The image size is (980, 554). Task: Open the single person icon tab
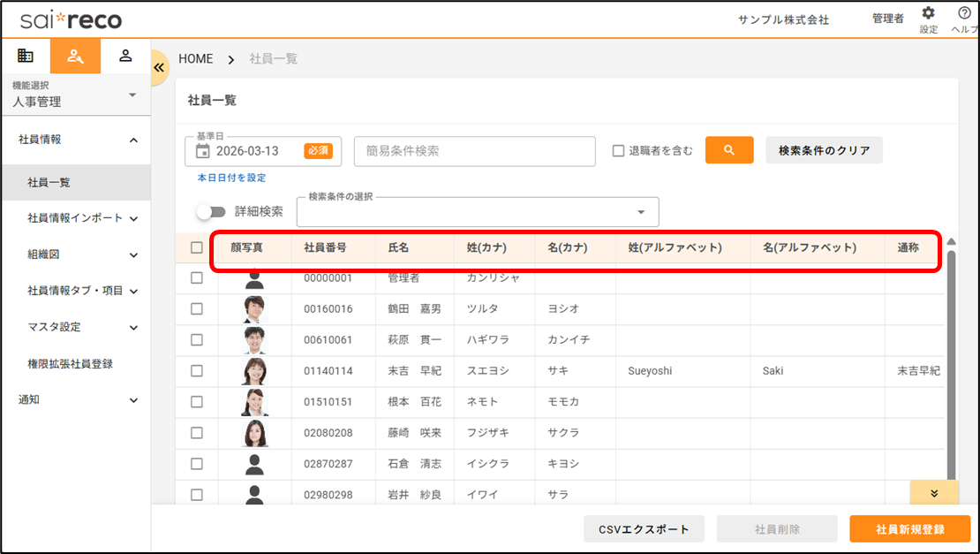[x=125, y=57]
